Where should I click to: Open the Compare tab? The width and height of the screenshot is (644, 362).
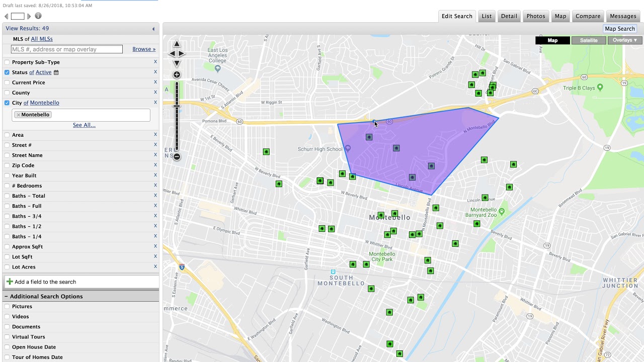click(588, 16)
